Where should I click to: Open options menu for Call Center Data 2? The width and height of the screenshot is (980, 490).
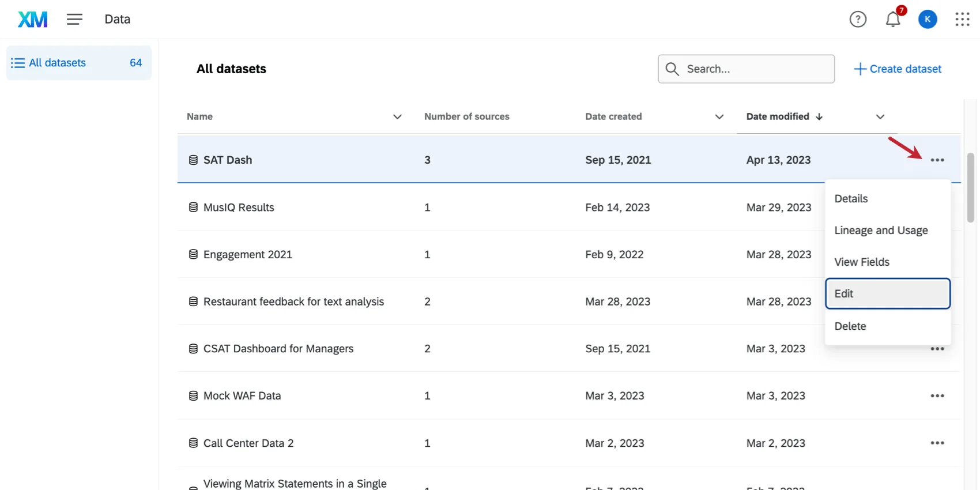[x=937, y=443]
